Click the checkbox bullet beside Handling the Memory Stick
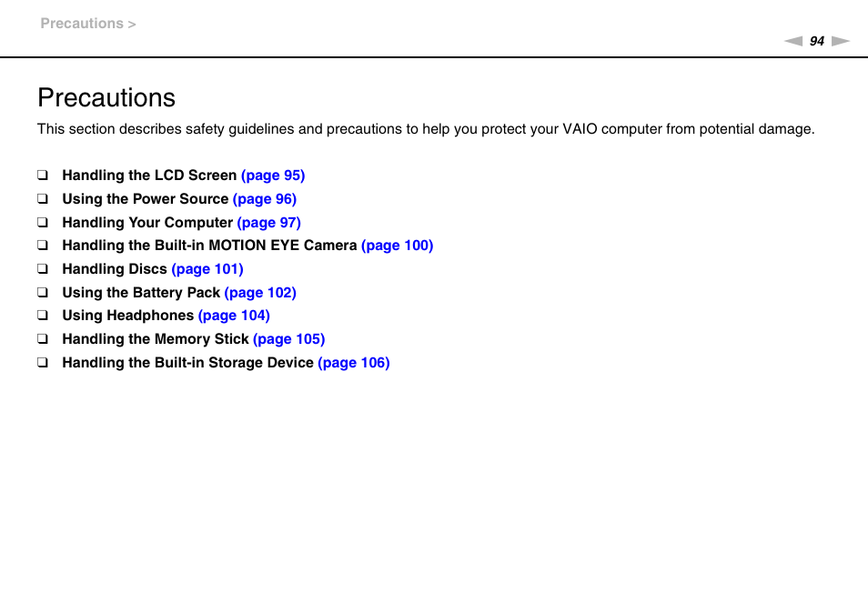Image resolution: width=868 pixels, height=613 pixels. 43,339
